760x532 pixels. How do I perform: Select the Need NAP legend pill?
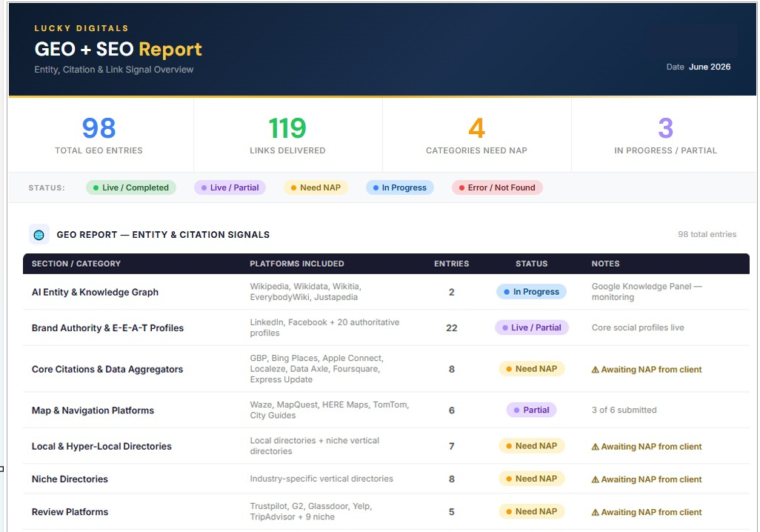316,187
